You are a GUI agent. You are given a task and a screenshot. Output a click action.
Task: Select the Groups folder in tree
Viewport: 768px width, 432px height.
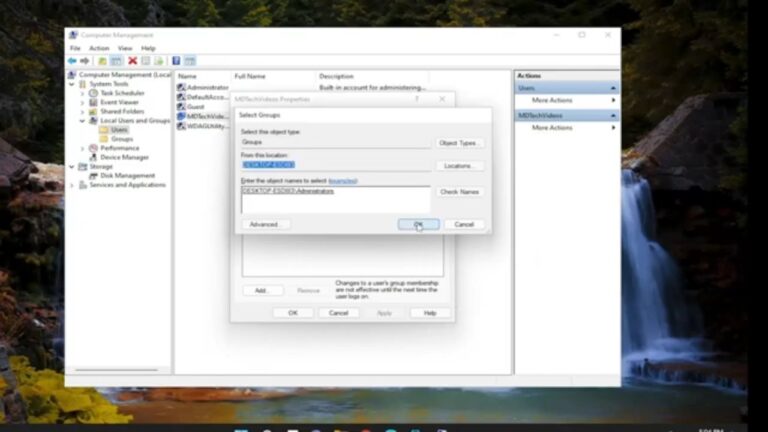click(122, 139)
